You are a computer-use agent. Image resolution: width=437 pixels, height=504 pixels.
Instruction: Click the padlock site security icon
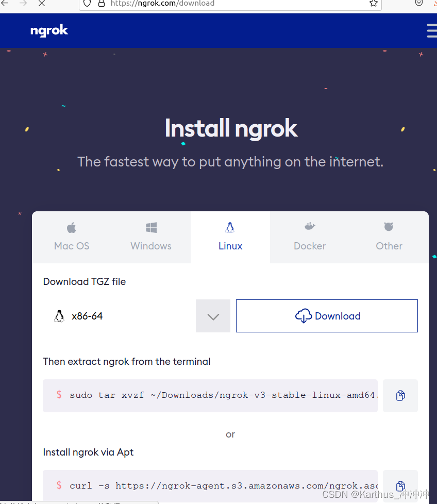point(102,4)
